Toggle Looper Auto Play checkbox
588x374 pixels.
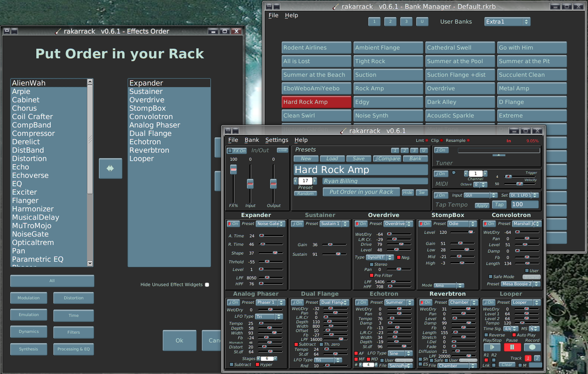[514, 335]
